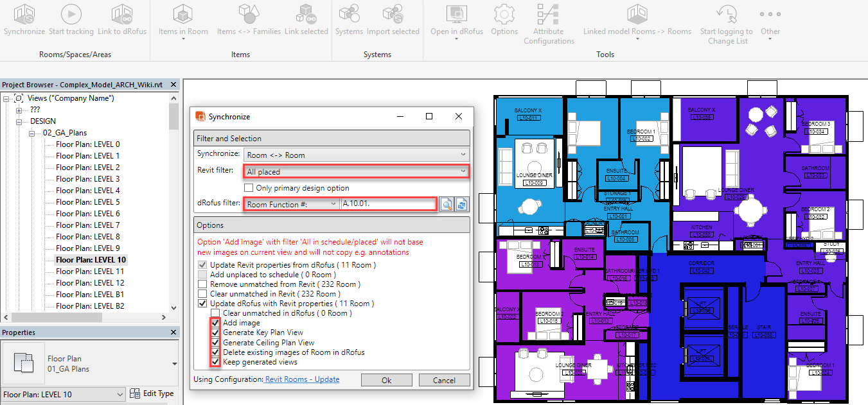The width and height of the screenshot is (868, 405).
Task: Click the magnifier icon beside dRofus filter
Action: pos(446,204)
